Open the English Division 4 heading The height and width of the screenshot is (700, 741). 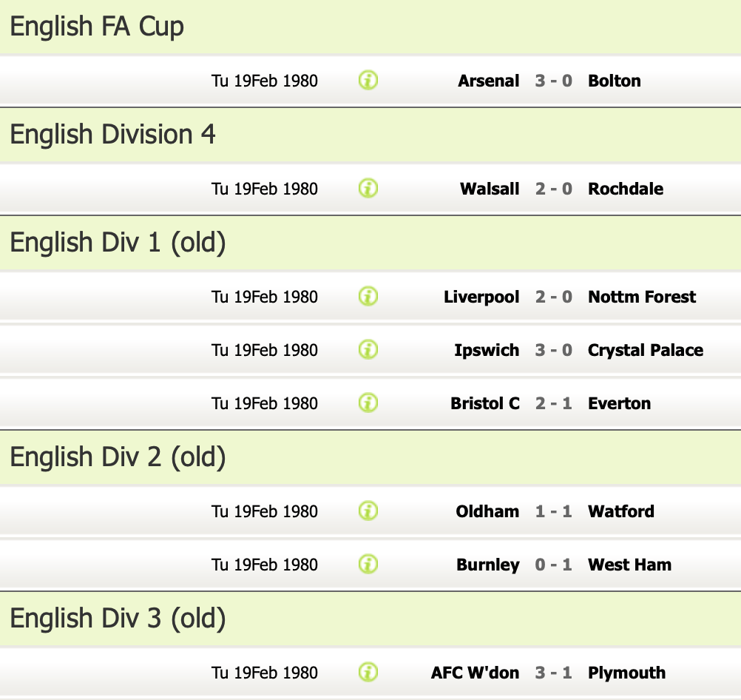[113, 135]
